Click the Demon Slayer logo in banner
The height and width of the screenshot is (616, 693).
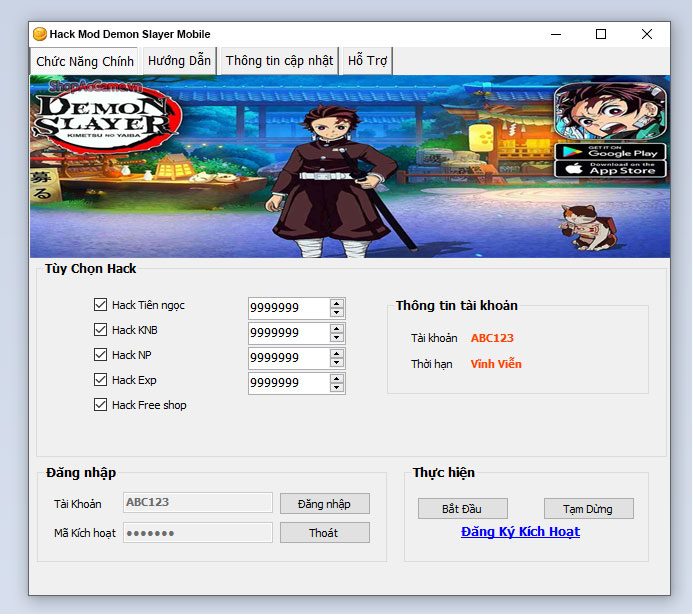106,118
